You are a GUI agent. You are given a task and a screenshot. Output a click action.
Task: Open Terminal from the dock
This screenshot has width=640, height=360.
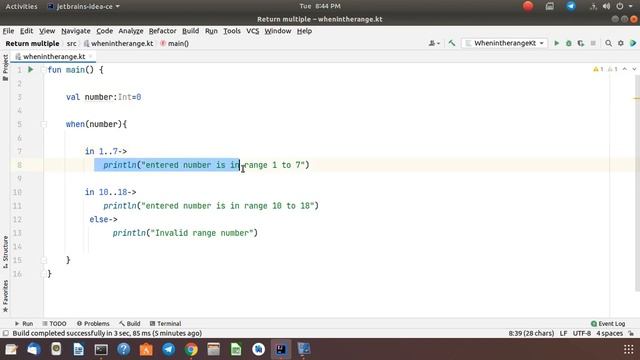tap(101, 349)
